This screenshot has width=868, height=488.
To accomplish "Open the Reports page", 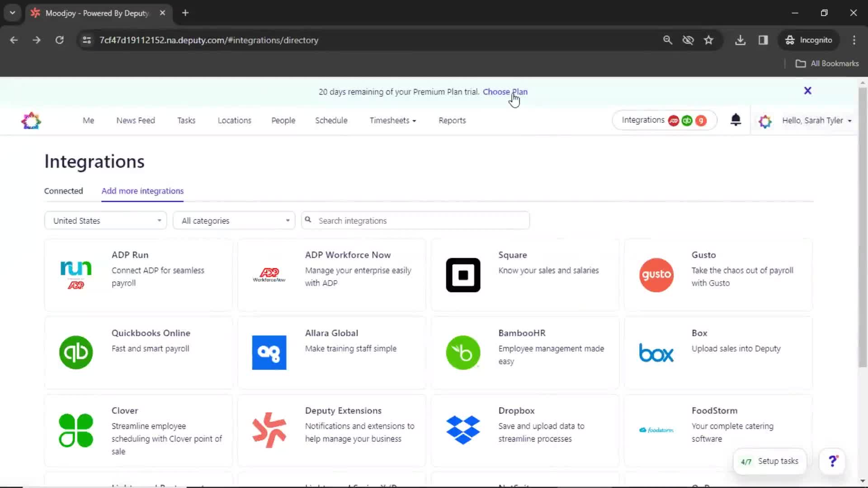I will 452,121.
